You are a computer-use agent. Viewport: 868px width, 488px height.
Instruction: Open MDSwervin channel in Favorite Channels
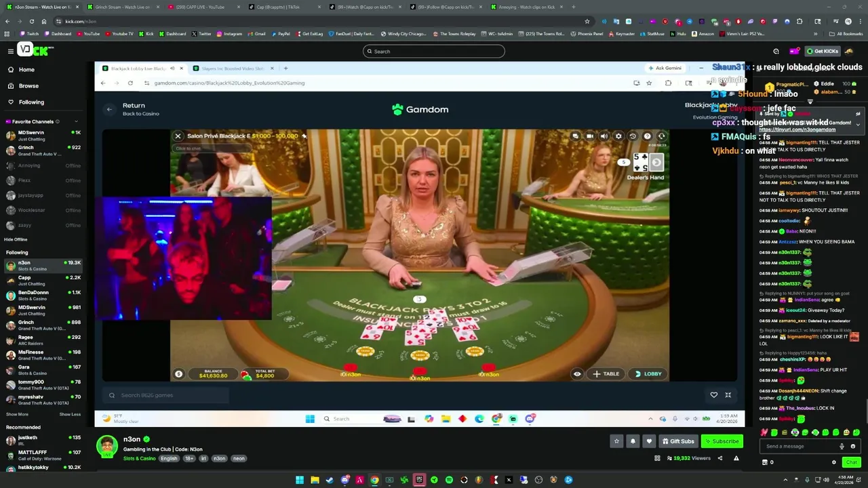(x=43, y=136)
